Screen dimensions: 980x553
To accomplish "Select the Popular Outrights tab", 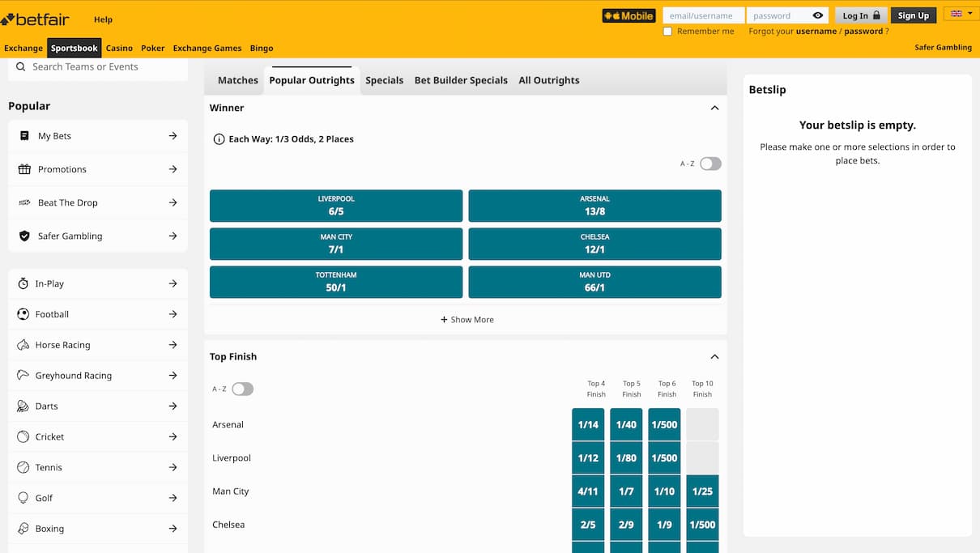I will (x=312, y=80).
